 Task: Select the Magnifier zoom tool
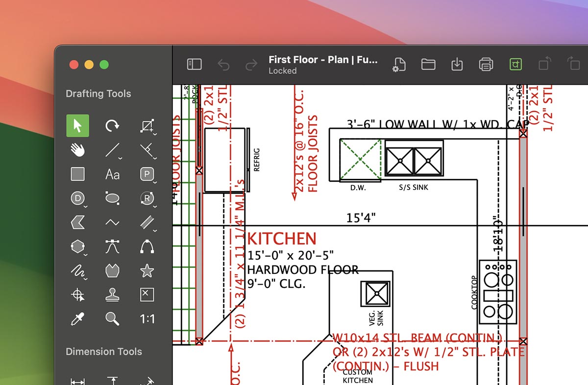click(112, 319)
